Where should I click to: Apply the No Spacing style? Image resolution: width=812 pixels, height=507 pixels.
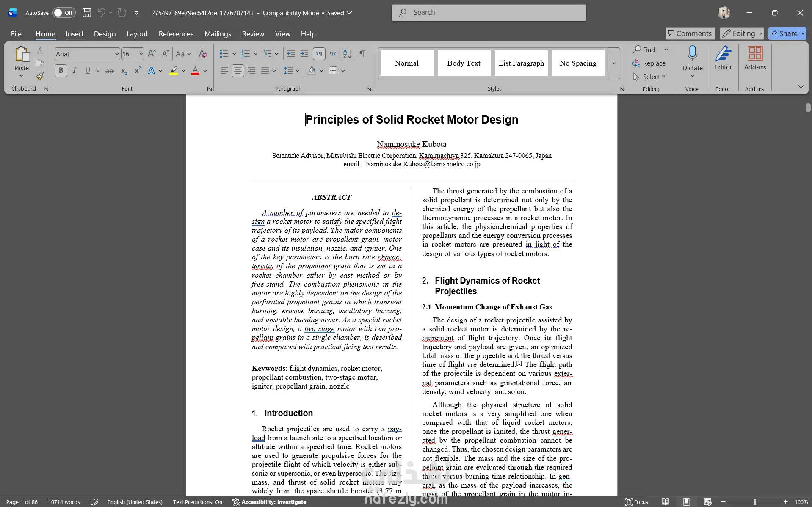[578, 63]
